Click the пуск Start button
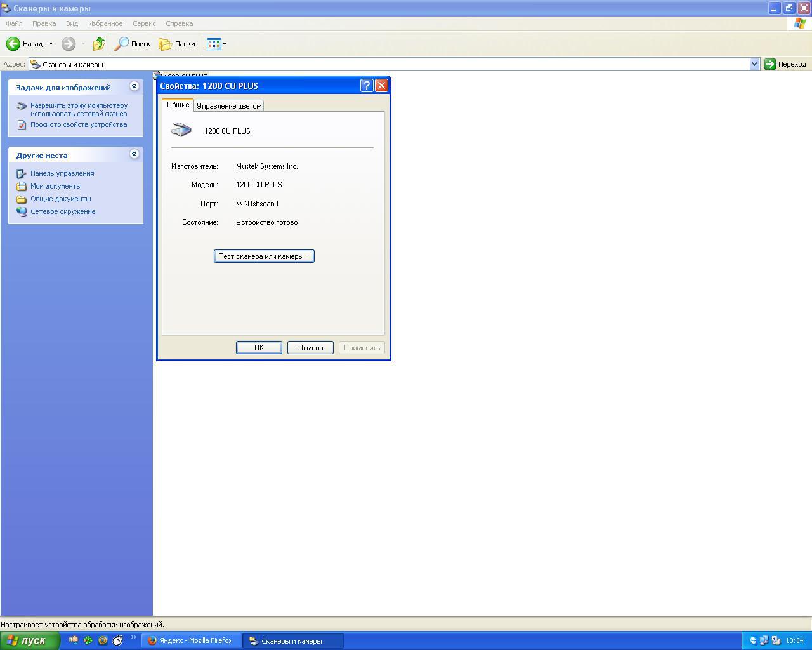The image size is (812, 650). click(x=30, y=640)
